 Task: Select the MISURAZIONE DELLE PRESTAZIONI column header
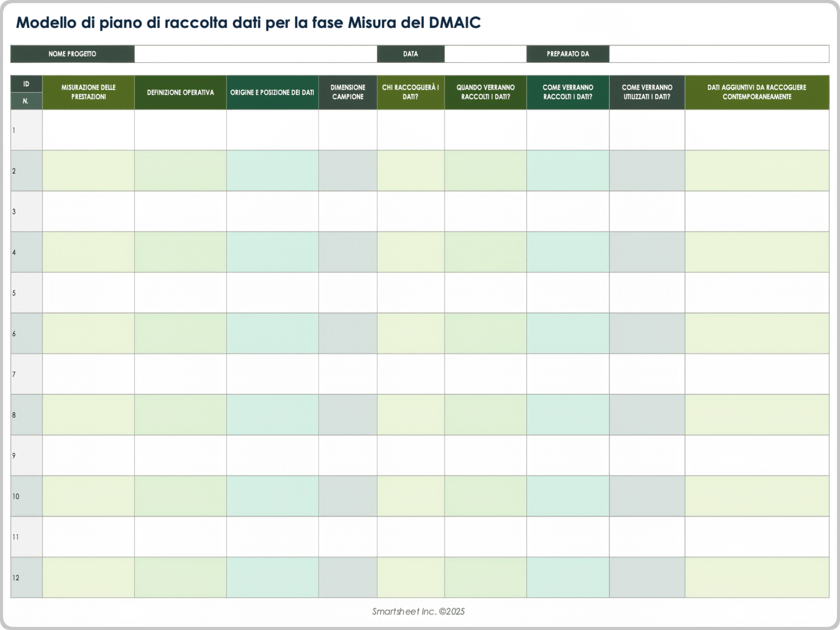88,92
